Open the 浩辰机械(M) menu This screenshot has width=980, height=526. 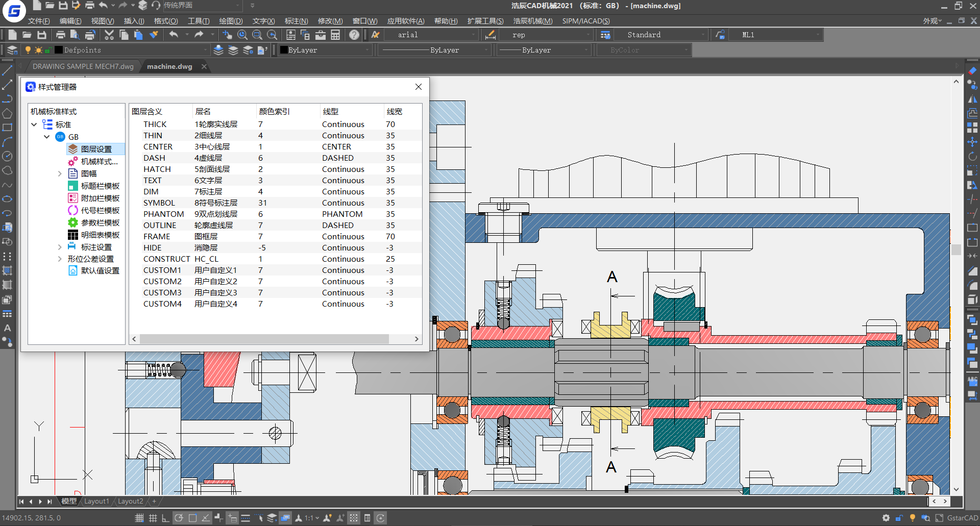point(533,21)
